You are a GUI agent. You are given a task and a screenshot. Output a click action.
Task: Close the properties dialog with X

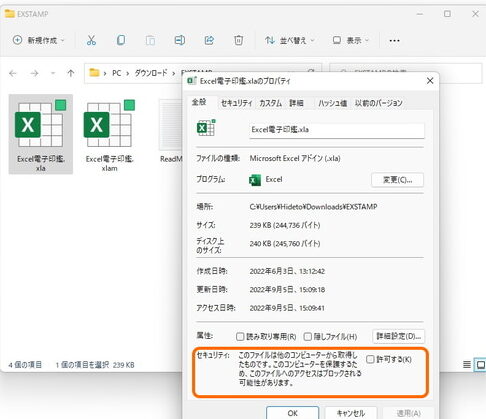[x=430, y=81]
